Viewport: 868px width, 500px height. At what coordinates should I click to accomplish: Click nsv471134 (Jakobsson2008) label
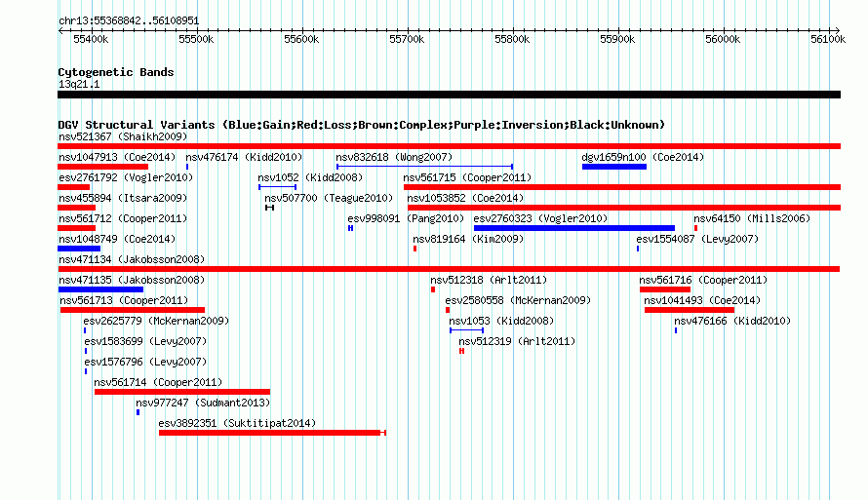point(132,259)
